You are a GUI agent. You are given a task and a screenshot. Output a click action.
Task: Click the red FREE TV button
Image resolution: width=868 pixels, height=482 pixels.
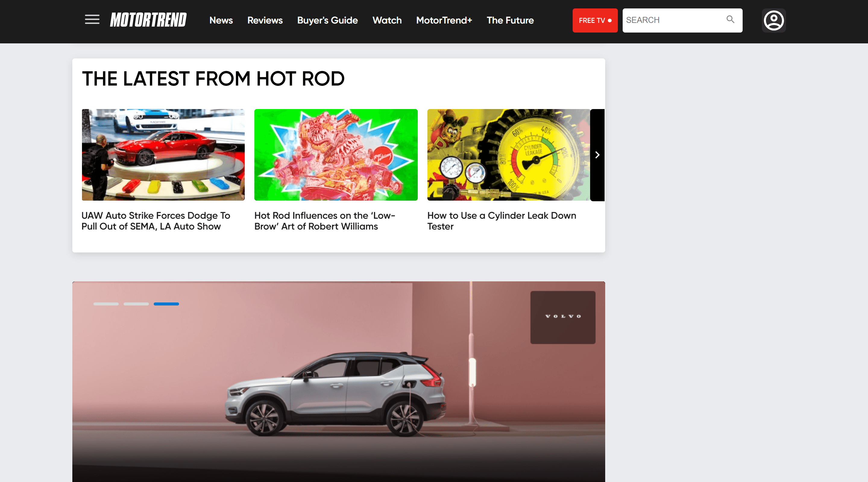click(x=595, y=20)
